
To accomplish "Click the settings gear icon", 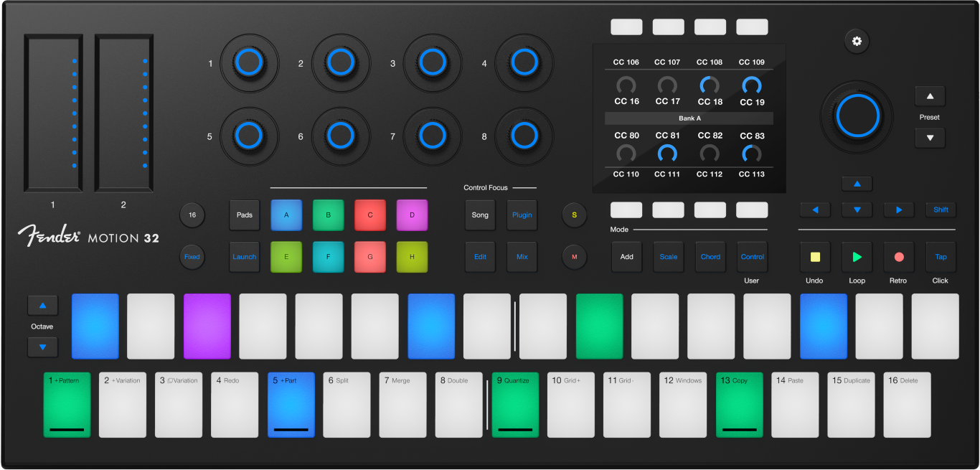I will click(856, 41).
